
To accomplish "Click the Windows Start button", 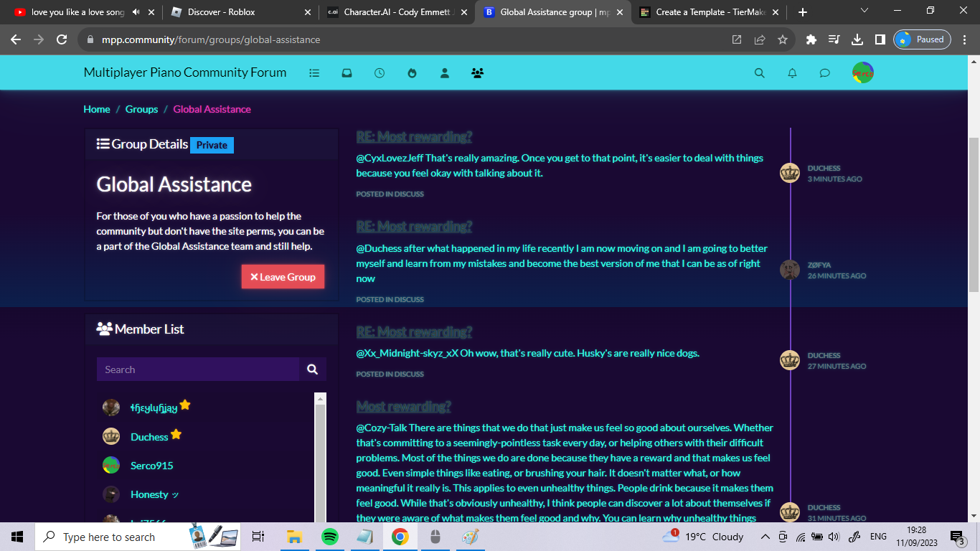I will coord(17,537).
